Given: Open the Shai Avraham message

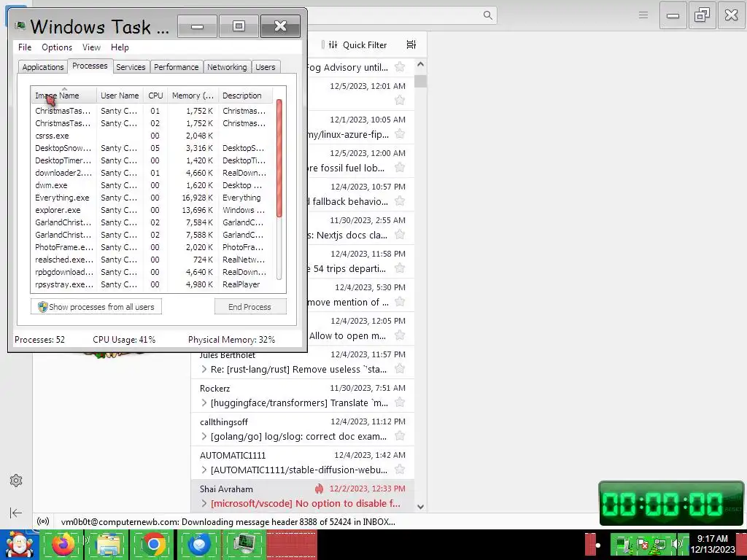Looking at the screenshot, I should coord(303,496).
